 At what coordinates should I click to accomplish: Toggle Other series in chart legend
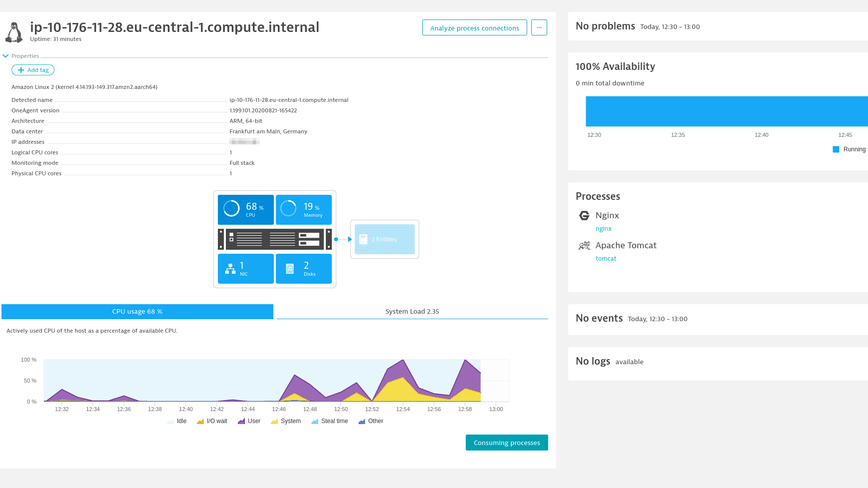(371, 421)
